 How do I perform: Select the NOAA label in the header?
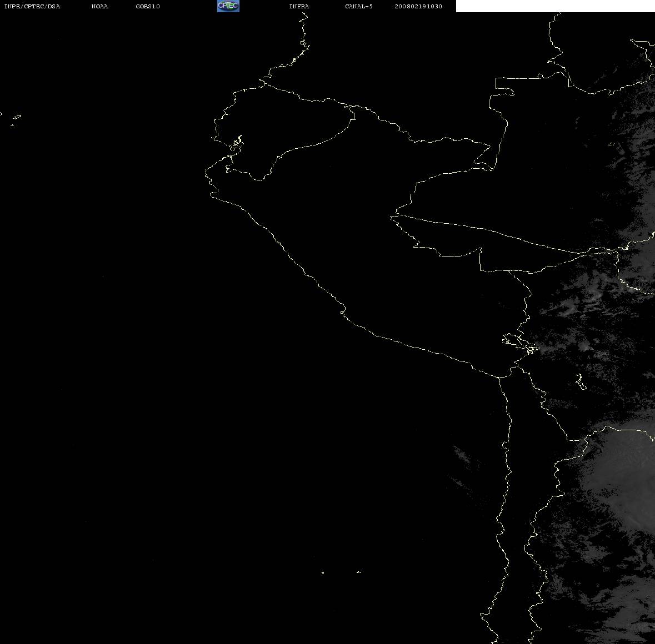pos(99,6)
